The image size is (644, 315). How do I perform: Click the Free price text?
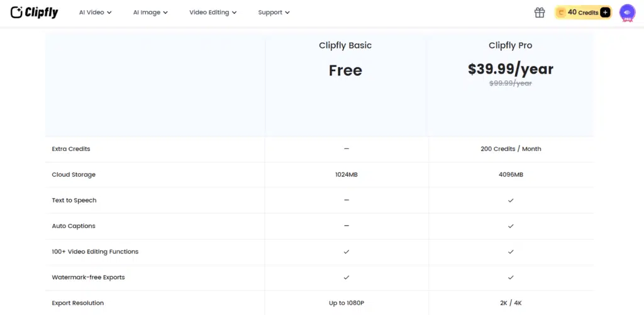point(345,70)
